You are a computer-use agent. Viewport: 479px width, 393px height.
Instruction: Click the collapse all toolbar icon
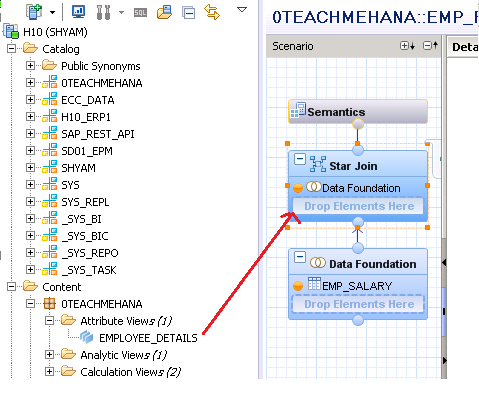(x=189, y=12)
